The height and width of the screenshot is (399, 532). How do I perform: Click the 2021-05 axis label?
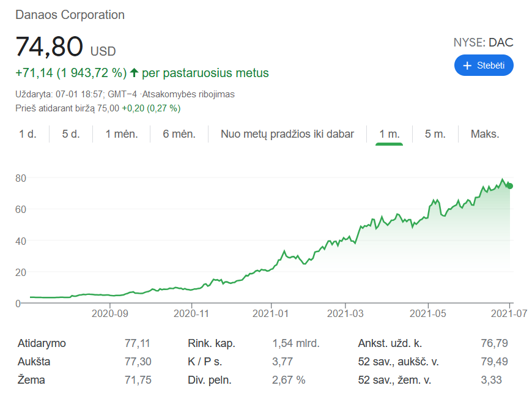428,313
